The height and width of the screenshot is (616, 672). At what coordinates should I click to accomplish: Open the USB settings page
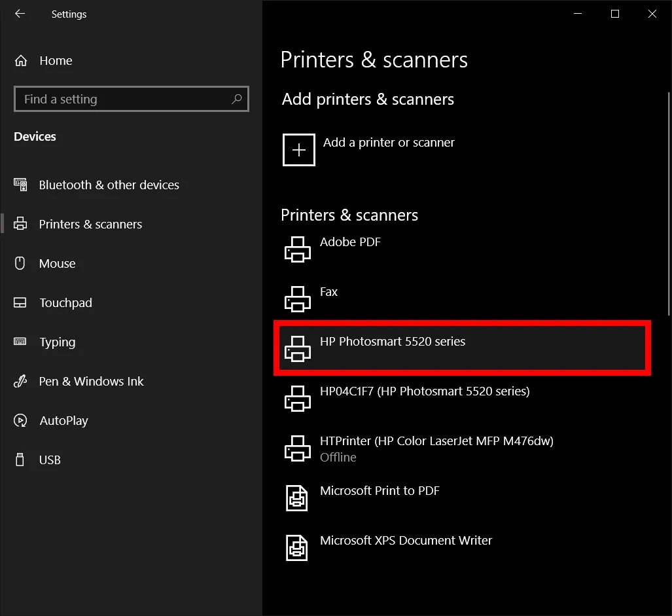(20, 460)
